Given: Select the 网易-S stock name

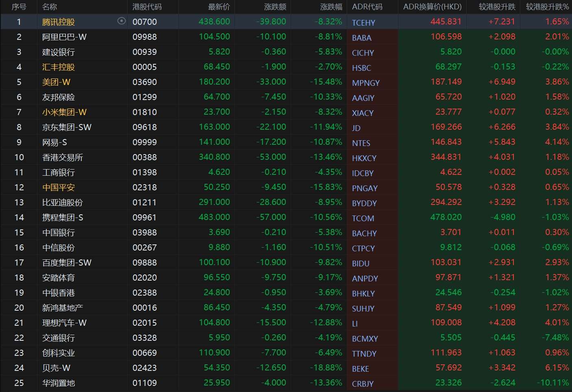Looking at the screenshot, I should 54,142.
